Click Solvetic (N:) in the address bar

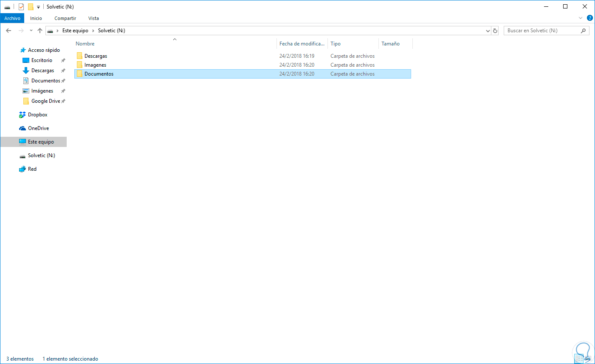111,31
